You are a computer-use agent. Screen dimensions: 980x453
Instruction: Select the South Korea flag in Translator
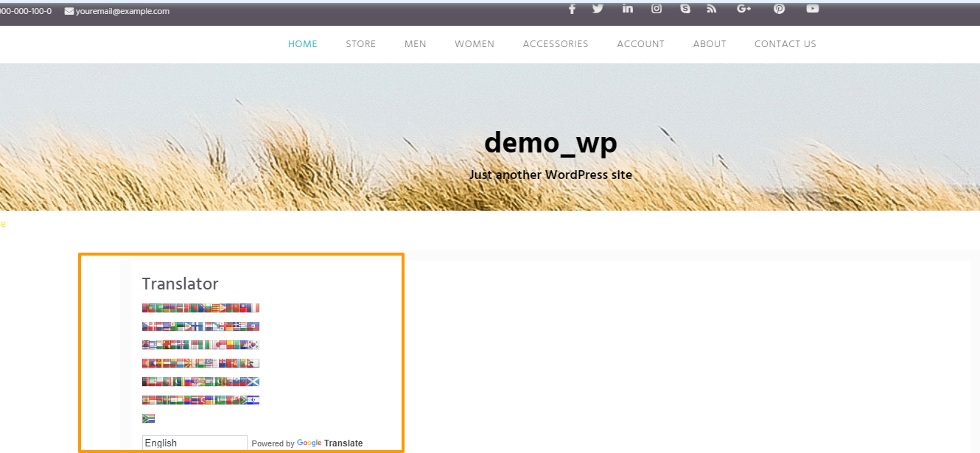pos(253,345)
